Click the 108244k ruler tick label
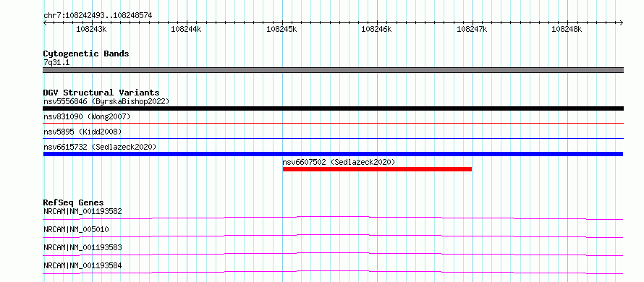The width and height of the screenshot is (644, 282). 187,29
